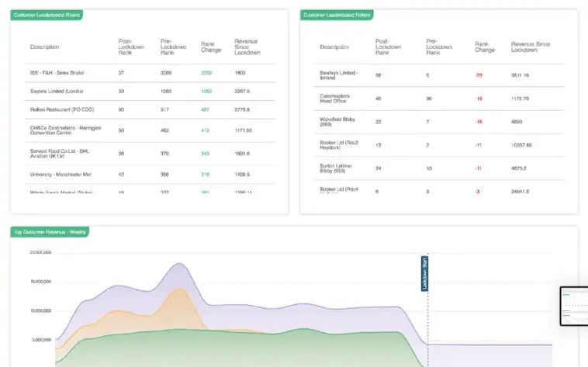
Task: Click Description column header in Risers table
Action: click(x=44, y=47)
